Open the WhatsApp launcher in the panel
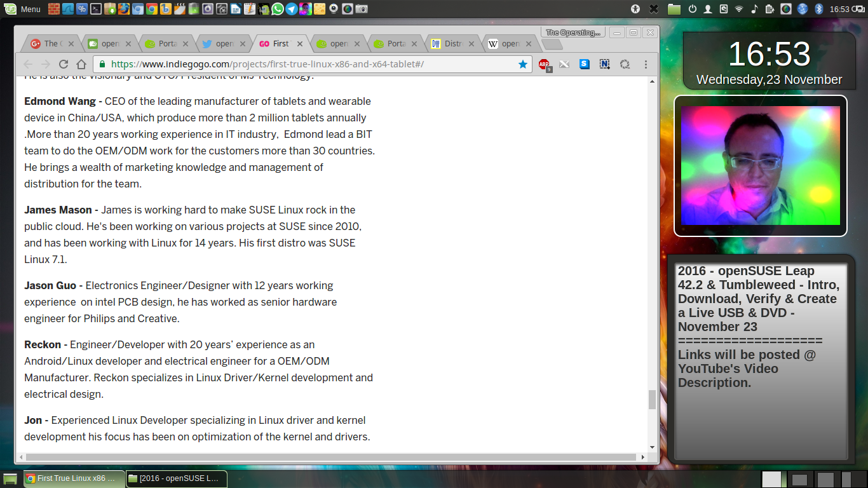Image resolution: width=868 pixels, height=488 pixels. click(x=278, y=9)
